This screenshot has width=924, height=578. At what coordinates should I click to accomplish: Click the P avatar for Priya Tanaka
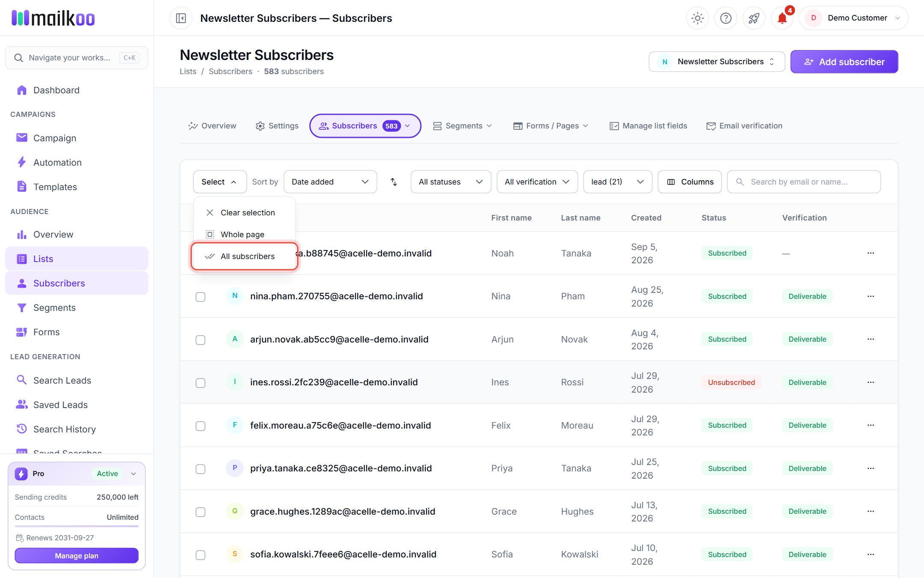coord(235,468)
